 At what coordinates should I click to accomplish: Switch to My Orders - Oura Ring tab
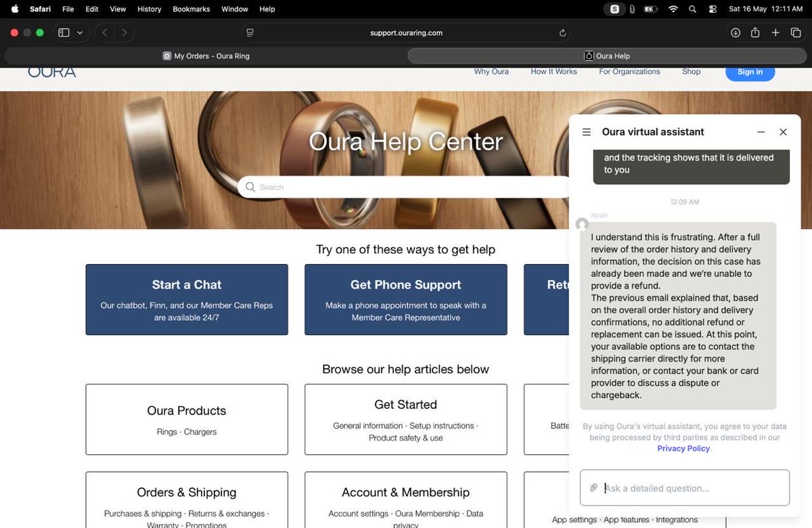point(206,56)
